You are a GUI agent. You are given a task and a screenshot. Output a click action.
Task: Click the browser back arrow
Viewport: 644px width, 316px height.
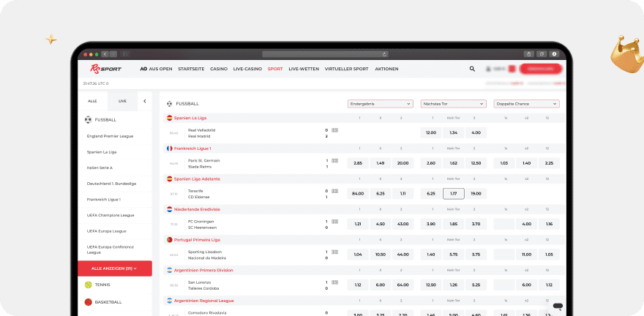tap(105, 54)
